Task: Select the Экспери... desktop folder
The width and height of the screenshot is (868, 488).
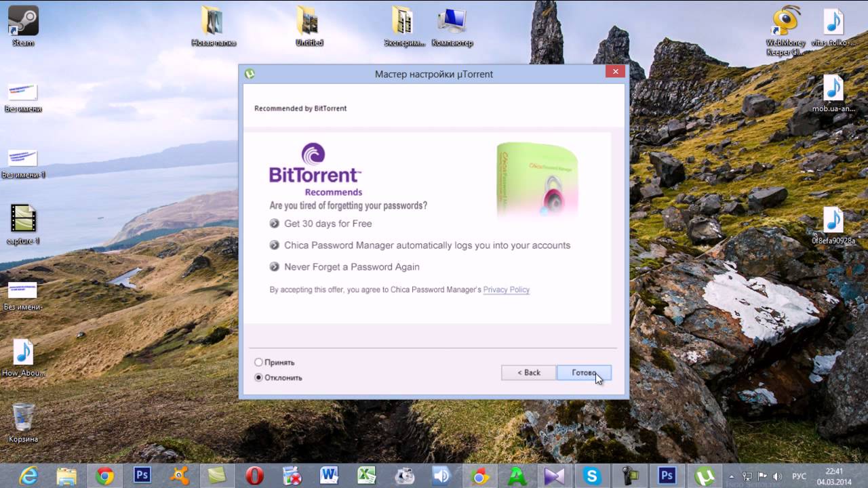Action: [x=404, y=26]
